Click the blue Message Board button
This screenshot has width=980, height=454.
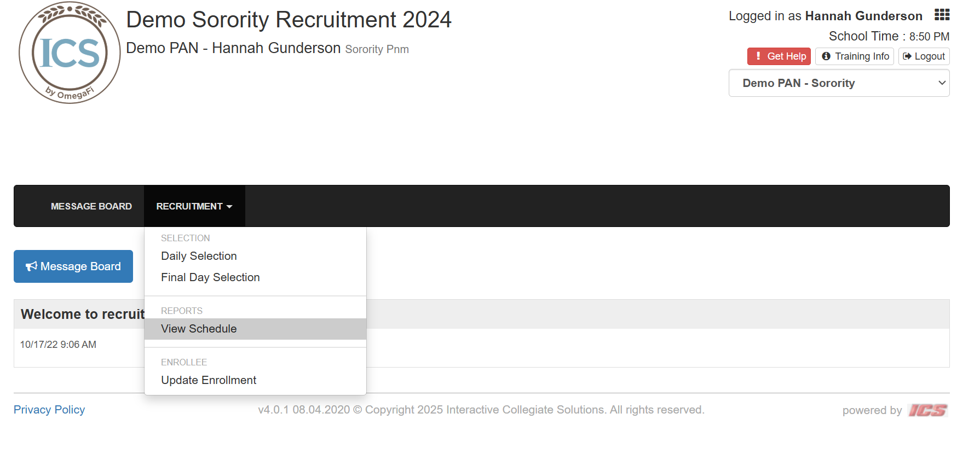pyautogui.click(x=73, y=266)
